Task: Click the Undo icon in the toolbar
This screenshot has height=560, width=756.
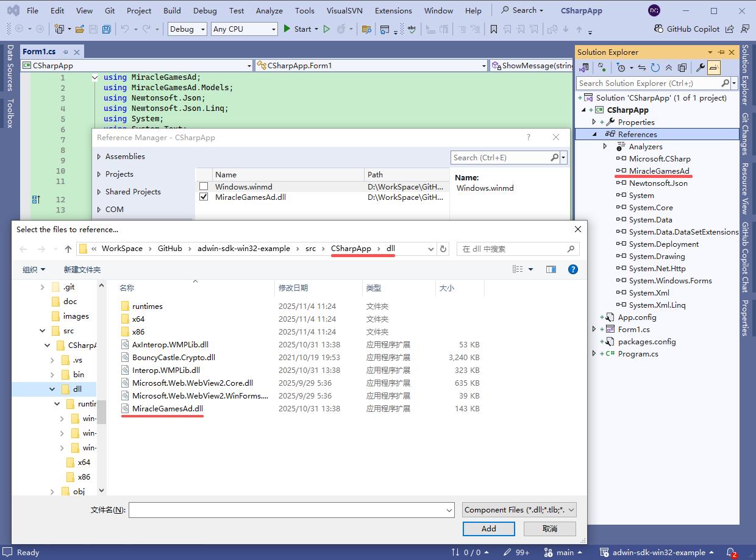Action: (x=124, y=28)
